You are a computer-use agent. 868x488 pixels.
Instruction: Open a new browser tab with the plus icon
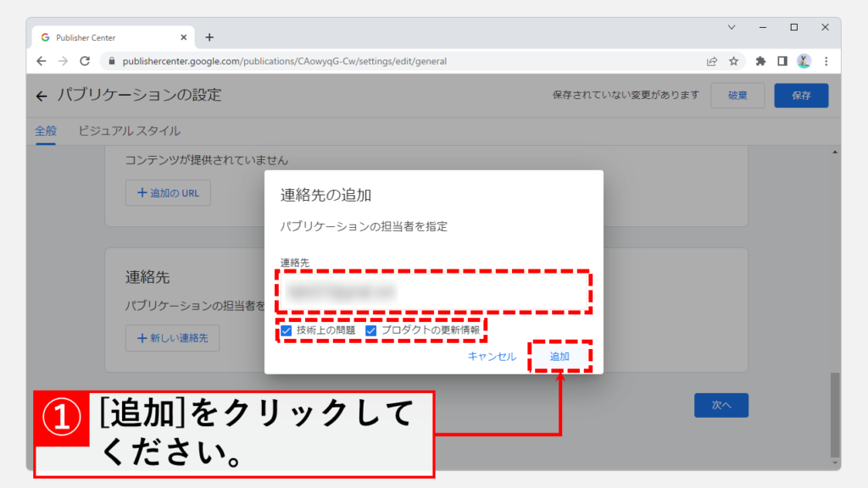[209, 37]
